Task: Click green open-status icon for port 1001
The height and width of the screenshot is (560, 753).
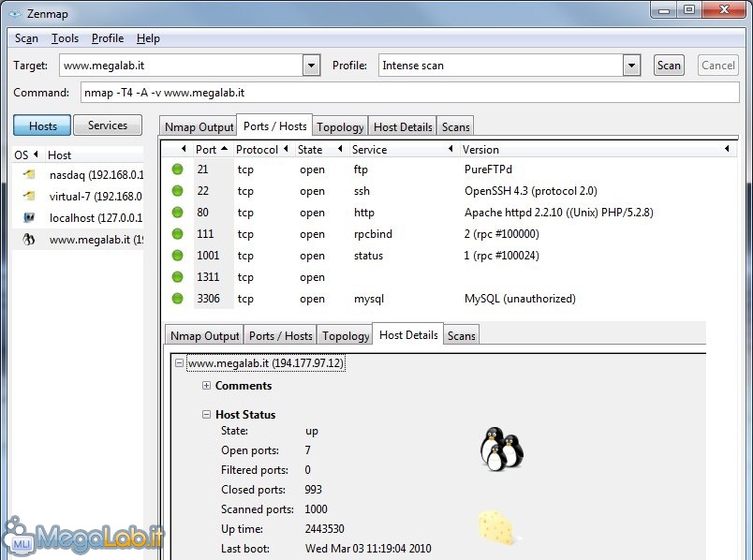Action: pos(178,256)
